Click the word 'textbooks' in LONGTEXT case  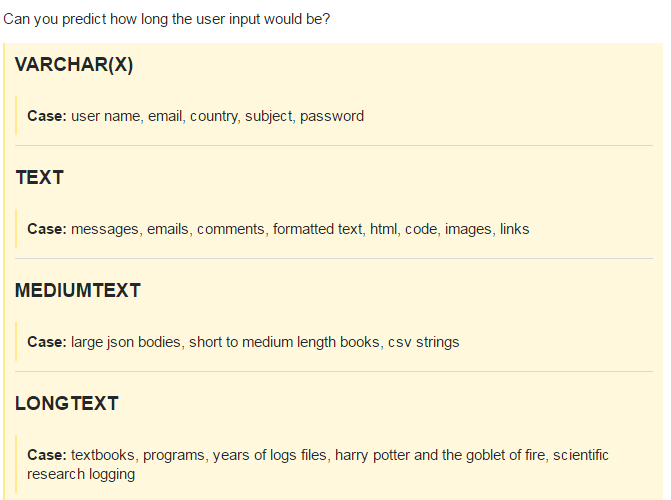(x=102, y=455)
